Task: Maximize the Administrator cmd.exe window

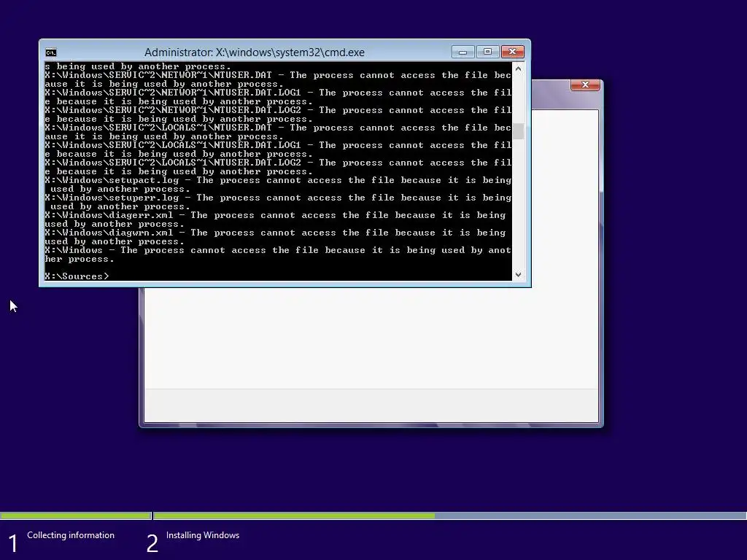Action: tap(487, 52)
